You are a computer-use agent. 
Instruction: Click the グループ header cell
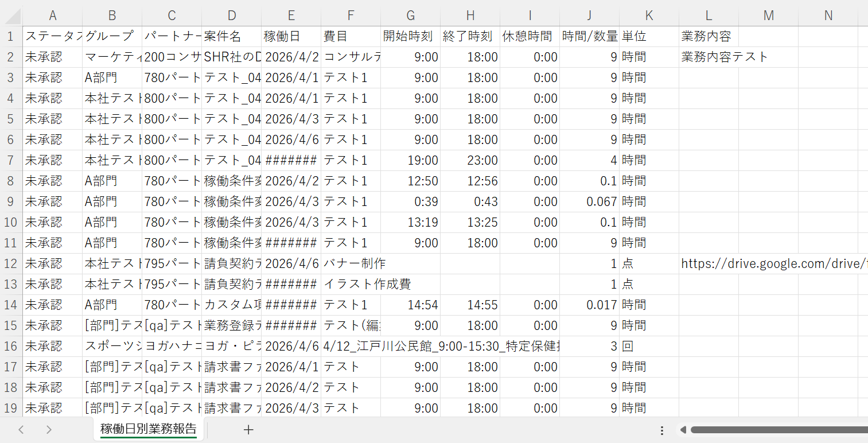click(112, 37)
